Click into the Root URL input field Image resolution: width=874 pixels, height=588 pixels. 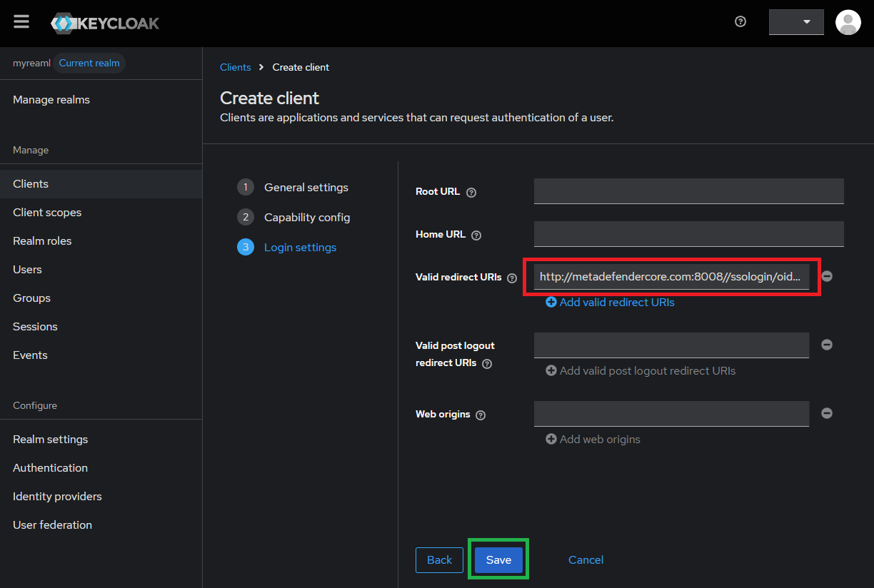688,191
